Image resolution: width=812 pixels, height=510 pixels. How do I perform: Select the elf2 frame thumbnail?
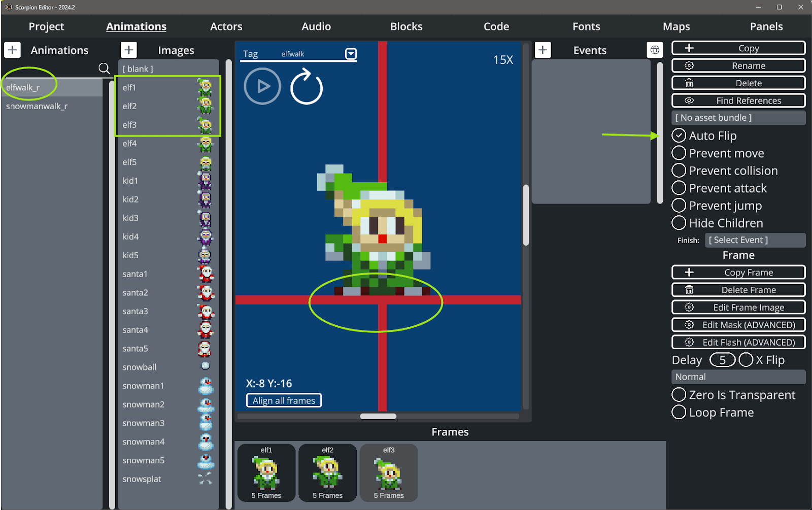point(327,473)
